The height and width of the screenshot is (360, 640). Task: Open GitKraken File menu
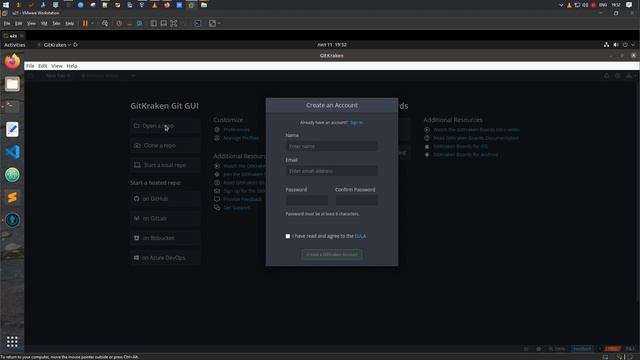coord(30,66)
